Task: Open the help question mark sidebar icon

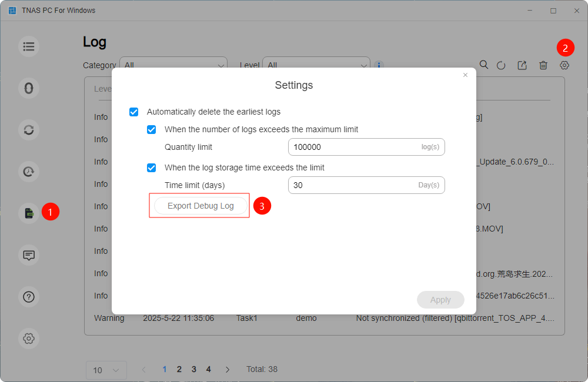Action: pos(29,297)
